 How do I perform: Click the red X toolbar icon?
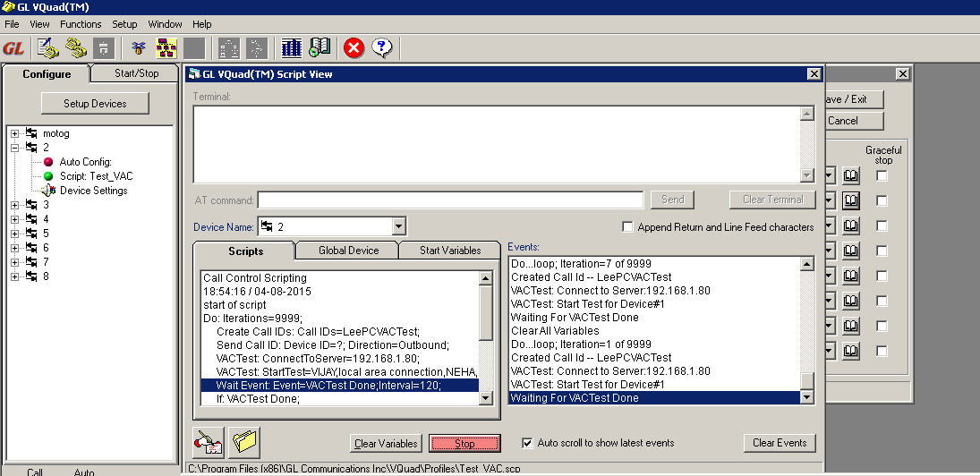[354, 48]
